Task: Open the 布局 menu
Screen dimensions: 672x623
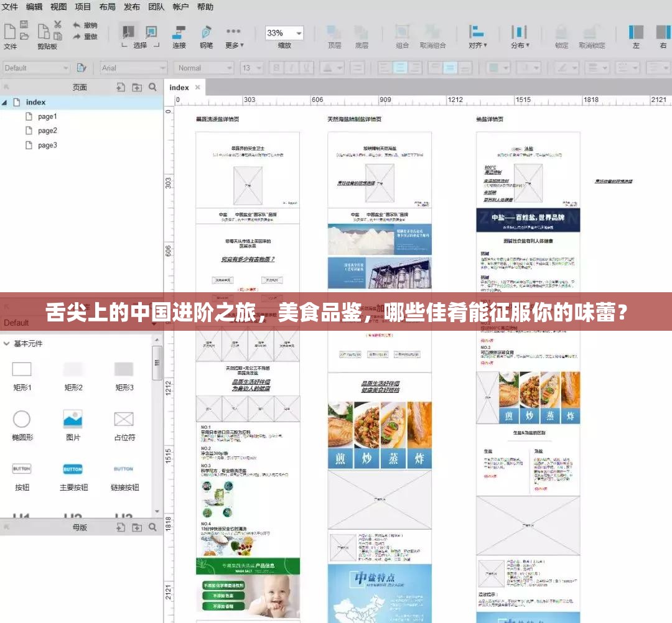Action: pos(107,7)
